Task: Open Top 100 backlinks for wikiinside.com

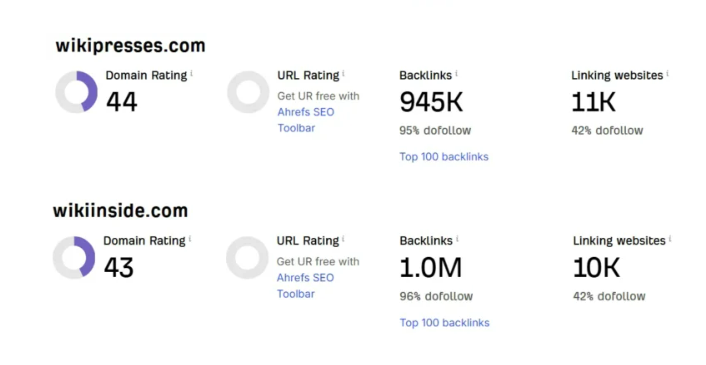Action: (x=444, y=323)
